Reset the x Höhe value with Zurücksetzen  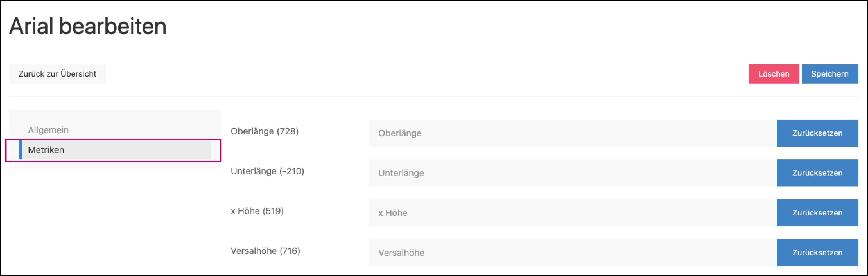(818, 213)
